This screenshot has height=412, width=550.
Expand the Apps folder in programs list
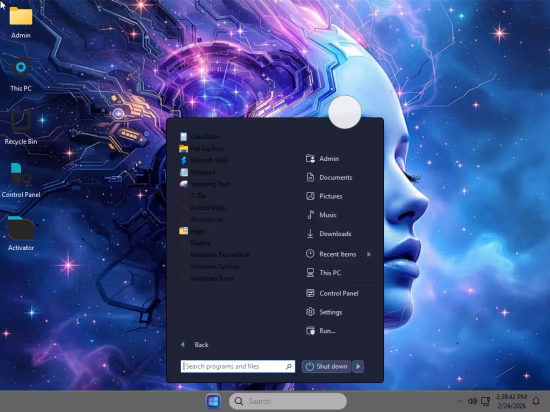point(192,231)
